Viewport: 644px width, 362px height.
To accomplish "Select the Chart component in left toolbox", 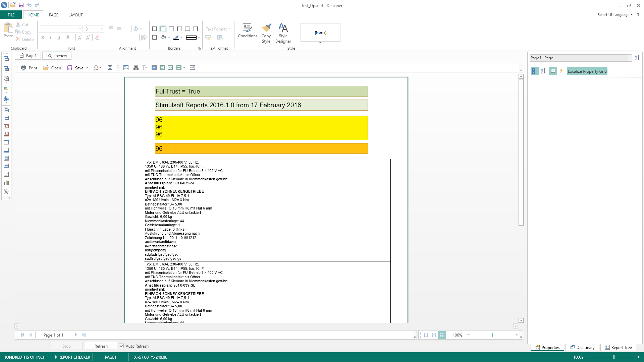I will pyautogui.click(x=6, y=183).
